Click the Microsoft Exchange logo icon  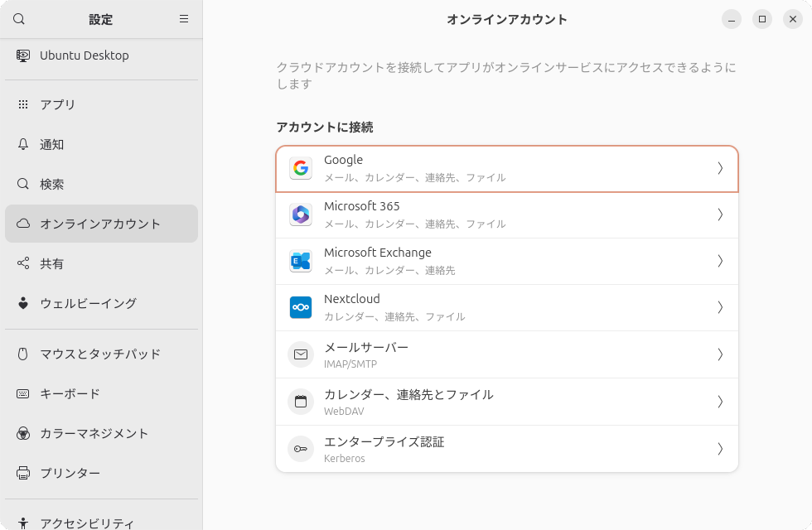click(301, 261)
